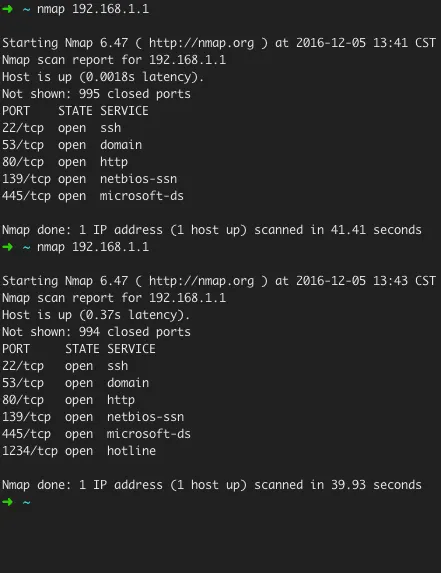Viewport: 441px width, 573px height.
Task: Click the green arrow on the last empty prompt
Action: 7,502
